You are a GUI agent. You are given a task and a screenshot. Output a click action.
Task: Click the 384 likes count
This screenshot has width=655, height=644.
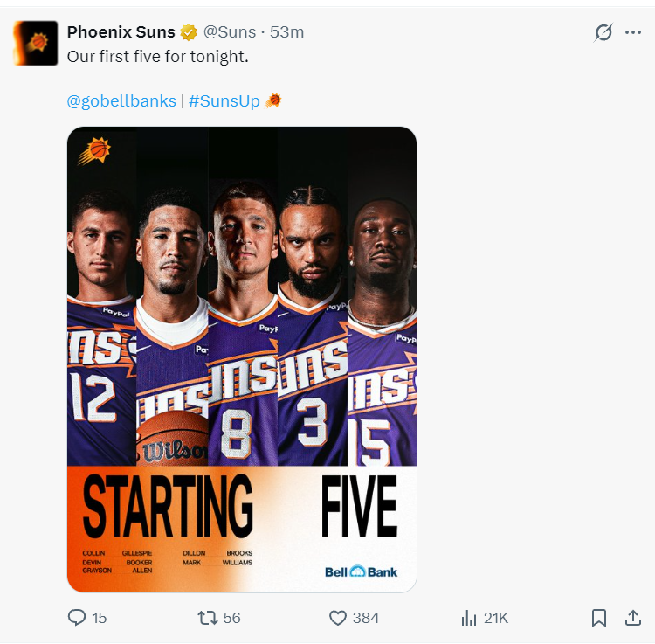366,618
